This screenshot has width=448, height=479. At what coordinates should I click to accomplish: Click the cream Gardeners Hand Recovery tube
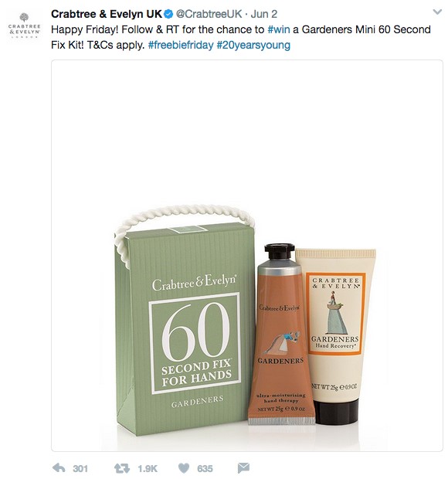coord(336,336)
